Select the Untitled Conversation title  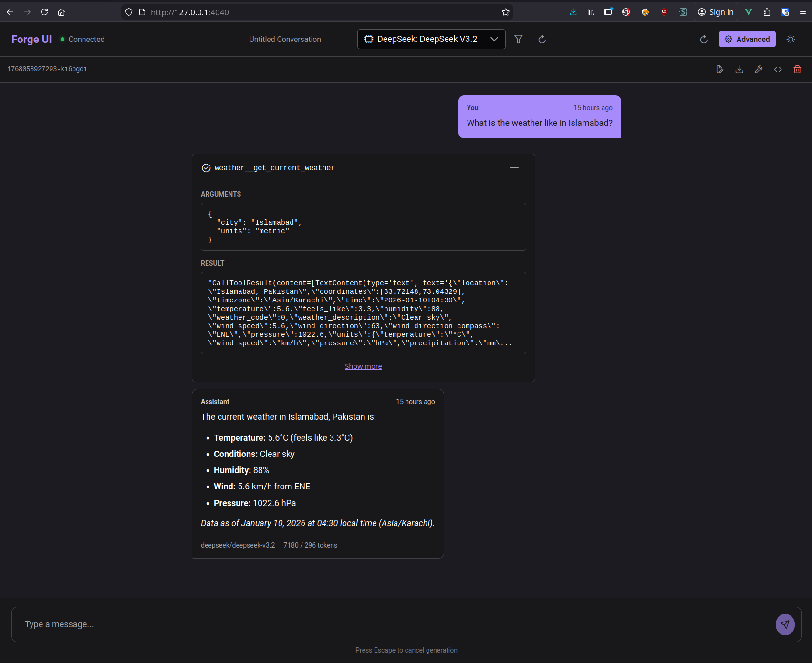click(x=285, y=39)
